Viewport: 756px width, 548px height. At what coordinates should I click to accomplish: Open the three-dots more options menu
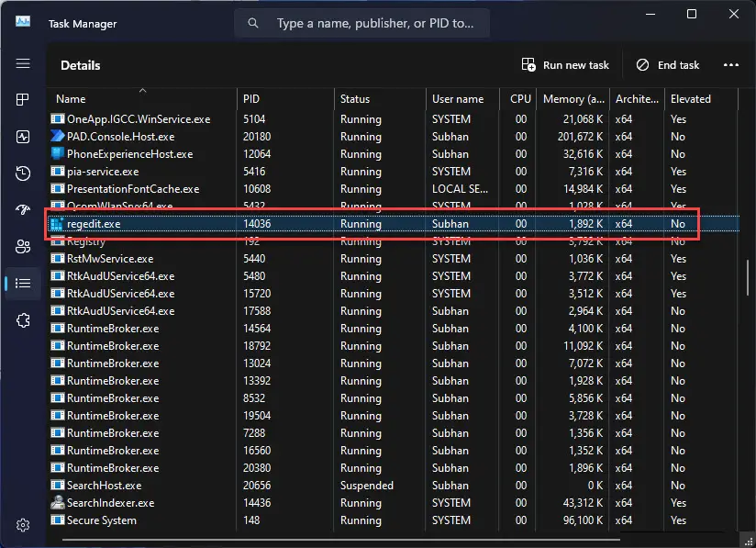731,65
